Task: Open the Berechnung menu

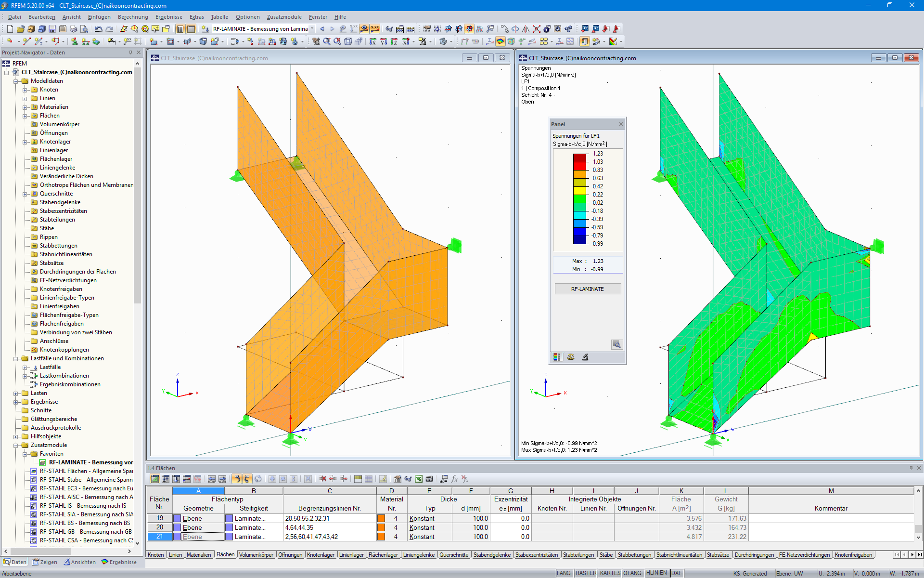Action: (x=133, y=17)
